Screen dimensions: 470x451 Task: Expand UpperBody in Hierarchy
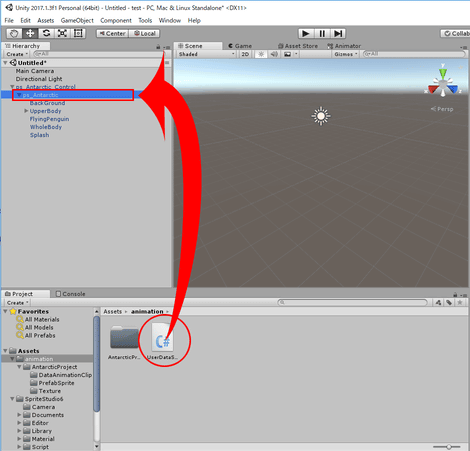pyautogui.click(x=26, y=111)
